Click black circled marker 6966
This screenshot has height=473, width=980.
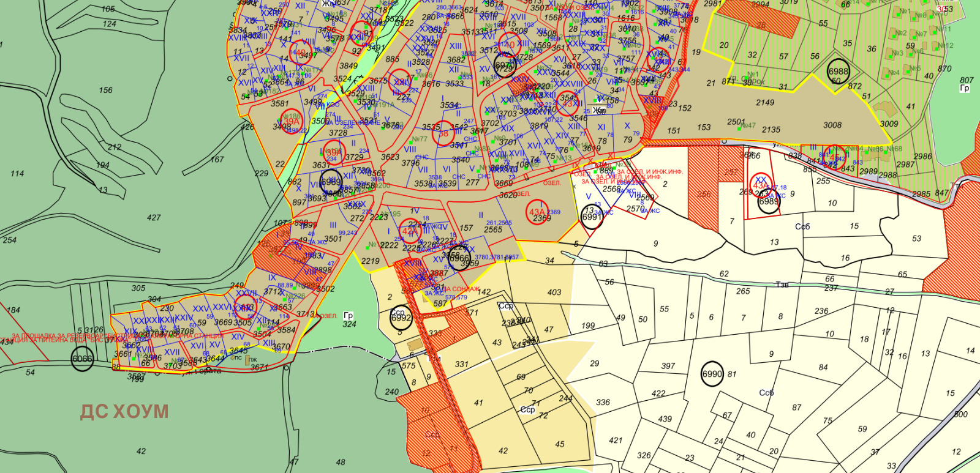tap(459, 258)
